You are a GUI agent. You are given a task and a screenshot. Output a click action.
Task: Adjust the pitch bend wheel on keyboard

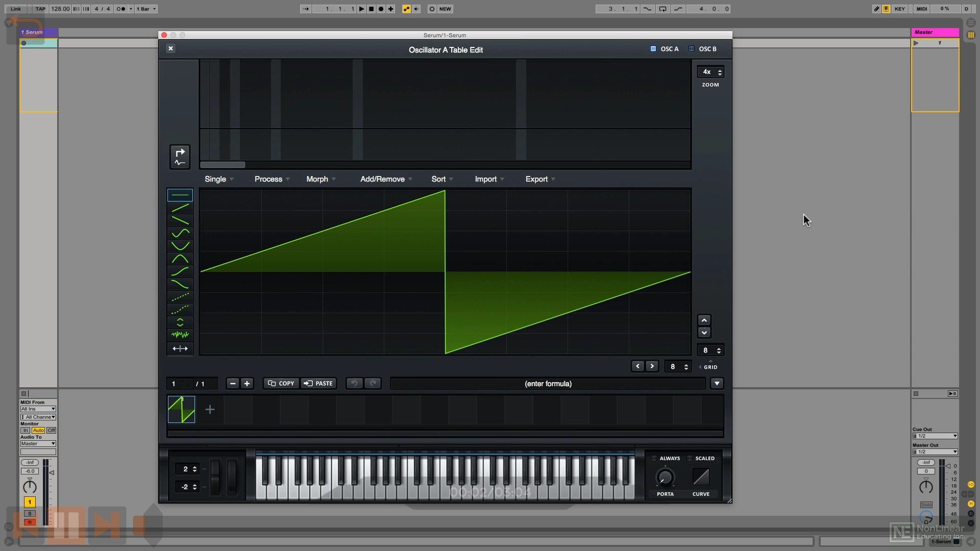(215, 477)
